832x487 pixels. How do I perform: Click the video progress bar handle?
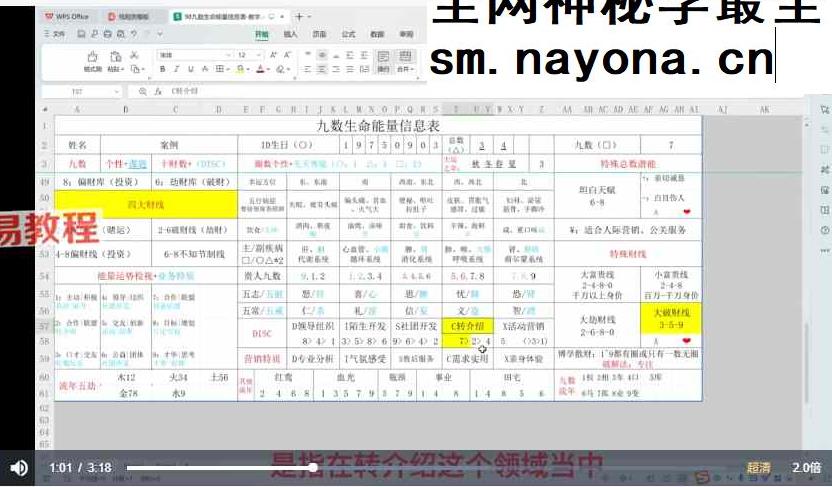coord(313,467)
